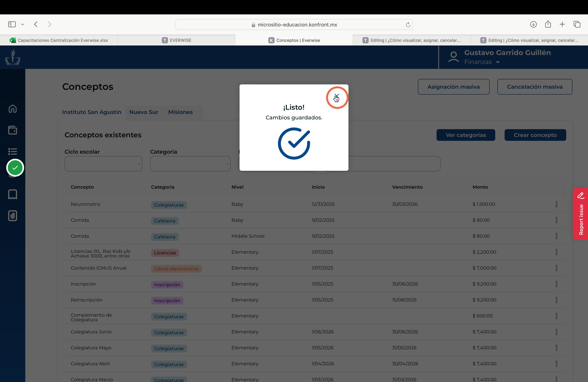Viewport: 588px width, 382px height.
Task: Open the Finanzas role dropdown
Action: 482,62
